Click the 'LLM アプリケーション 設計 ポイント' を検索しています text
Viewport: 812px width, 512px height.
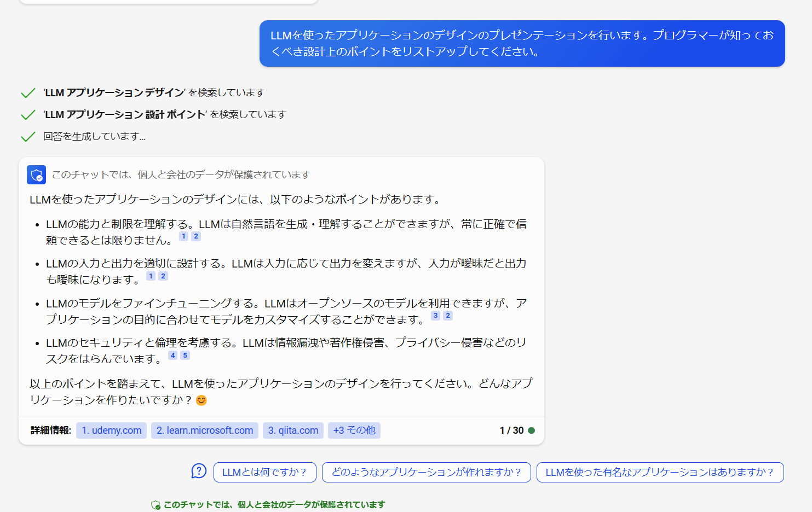165,115
